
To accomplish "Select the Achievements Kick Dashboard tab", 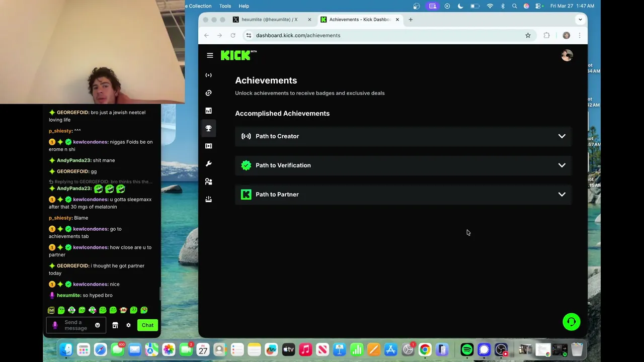I will (359, 20).
